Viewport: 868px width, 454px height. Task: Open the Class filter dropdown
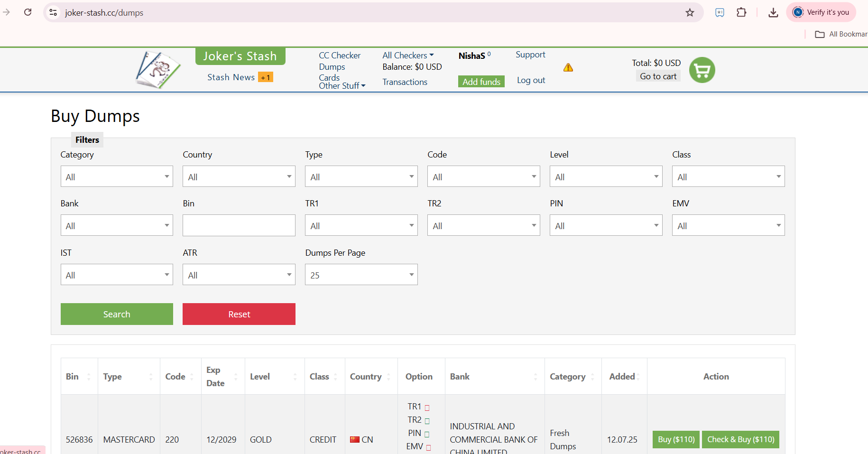pos(729,176)
